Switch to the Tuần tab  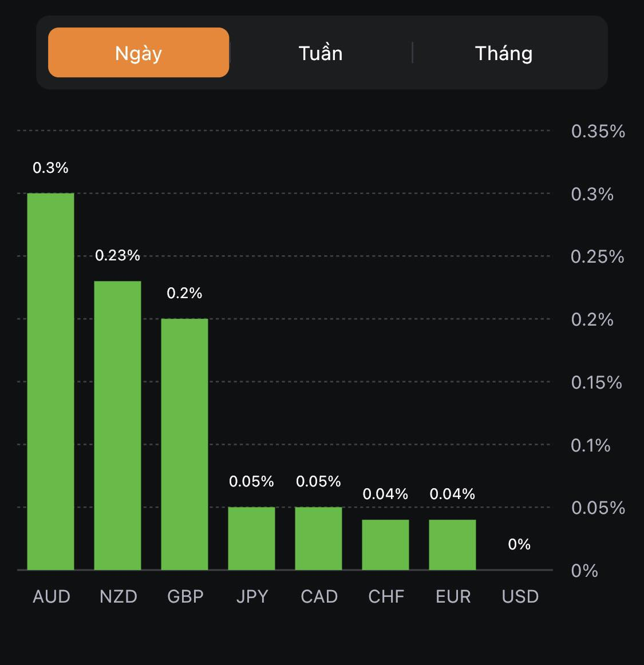click(321, 53)
